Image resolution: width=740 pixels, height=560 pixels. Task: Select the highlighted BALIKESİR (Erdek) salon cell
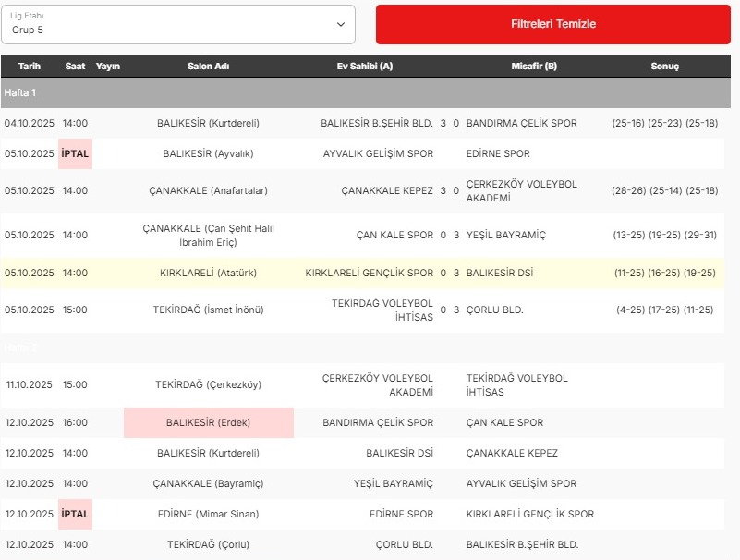tap(208, 422)
